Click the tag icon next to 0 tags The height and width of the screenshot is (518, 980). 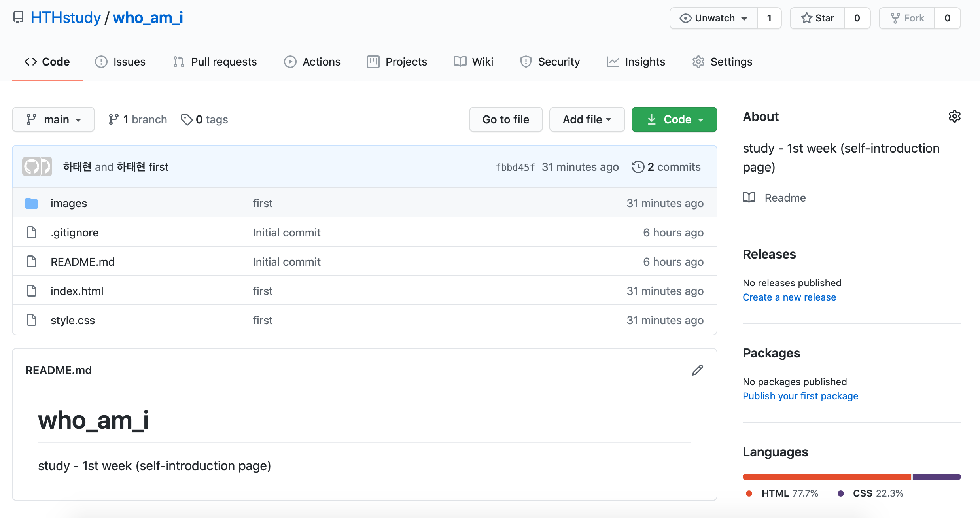tap(187, 119)
